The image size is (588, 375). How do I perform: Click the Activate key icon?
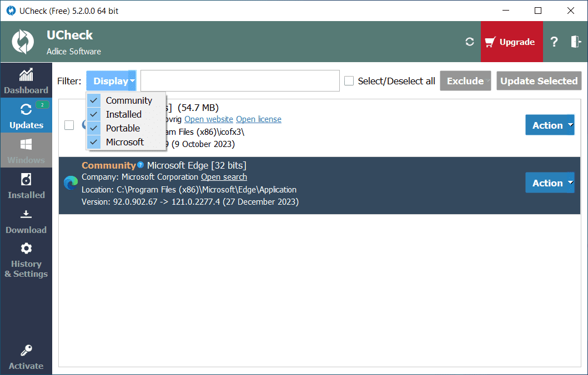coord(26,350)
